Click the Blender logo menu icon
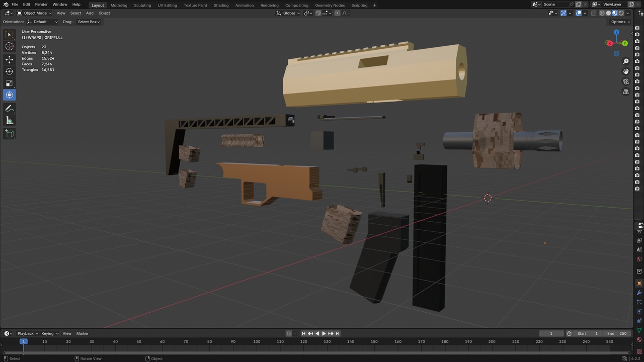 tap(6, 5)
